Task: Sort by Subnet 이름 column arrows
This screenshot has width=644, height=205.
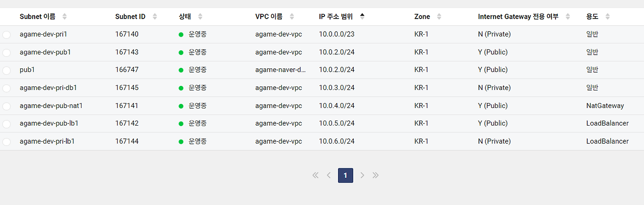Action: coord(64,17)
